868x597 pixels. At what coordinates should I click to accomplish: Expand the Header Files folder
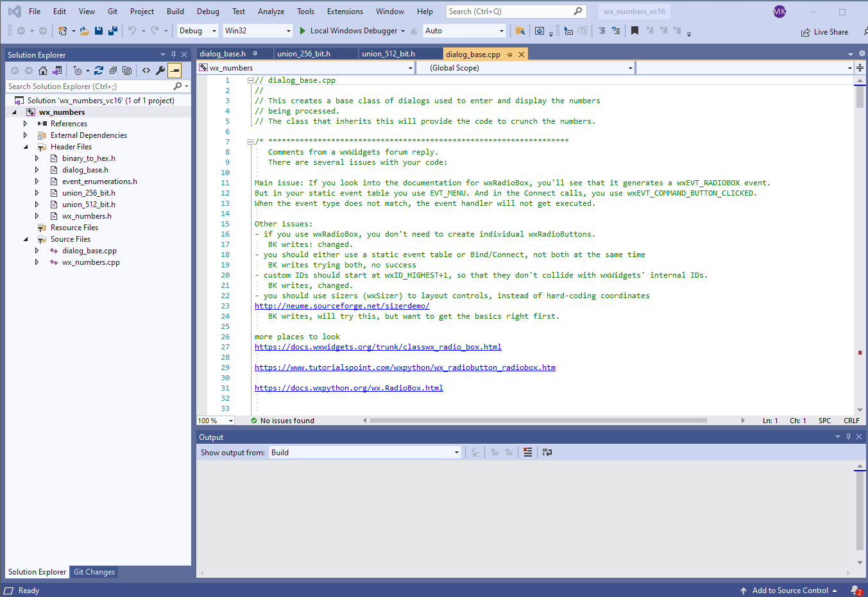point(26,146)
